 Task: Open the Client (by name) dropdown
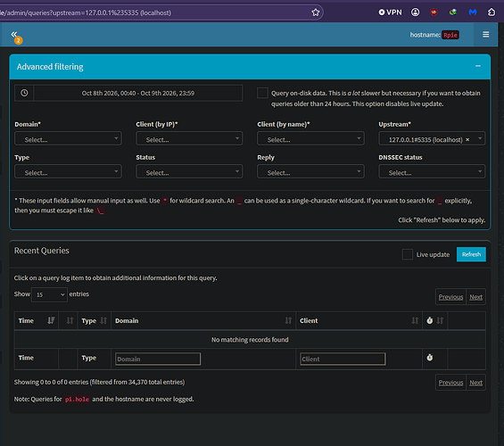tap(310, 138)
